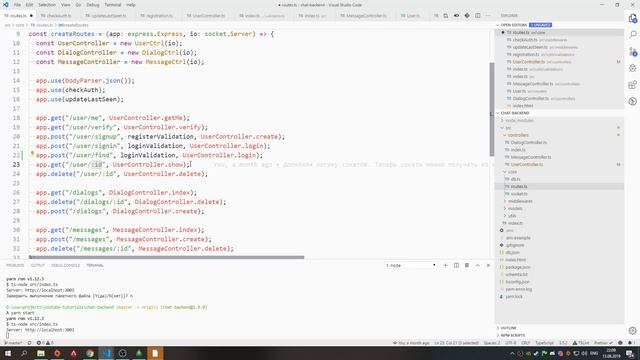The width and height of the screenshot is (640, 360).
Task: Add a new terminal with plus icon
Action: coord(445,265)
